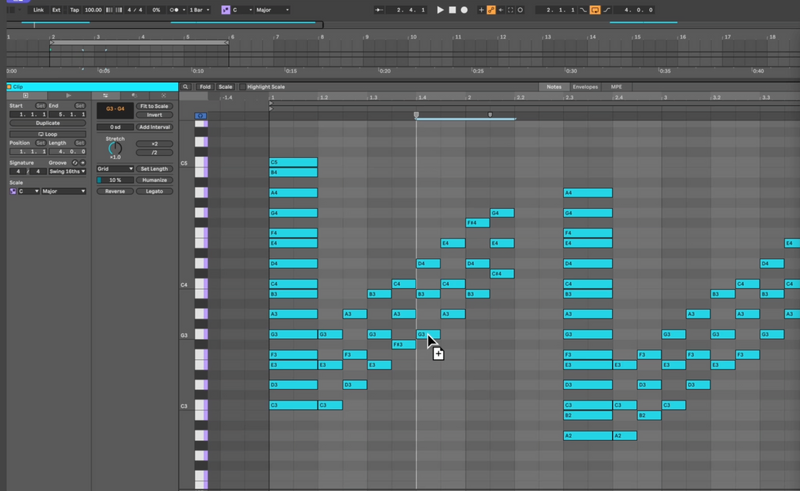Toggle Follow playback arrow icon
This screenshot has width=800, height=491.
click(x=379, y=10)
